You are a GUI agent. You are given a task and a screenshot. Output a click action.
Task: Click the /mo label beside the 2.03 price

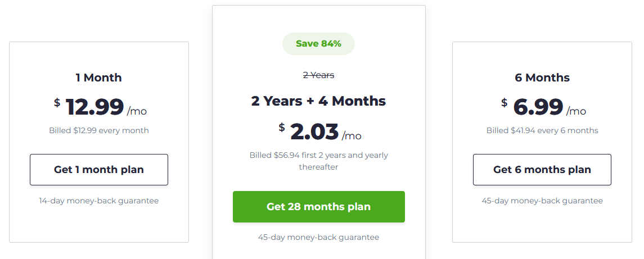pos(352,136)
